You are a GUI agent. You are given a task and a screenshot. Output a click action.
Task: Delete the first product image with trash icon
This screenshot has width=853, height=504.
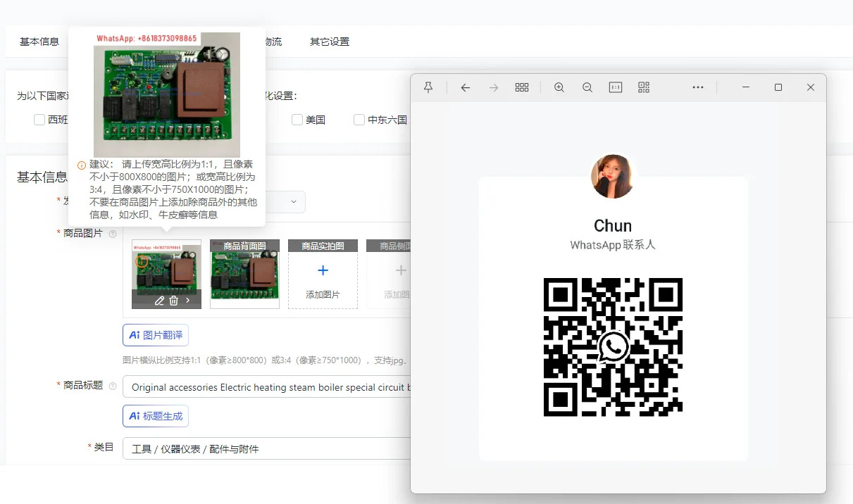tap(174, 301)
